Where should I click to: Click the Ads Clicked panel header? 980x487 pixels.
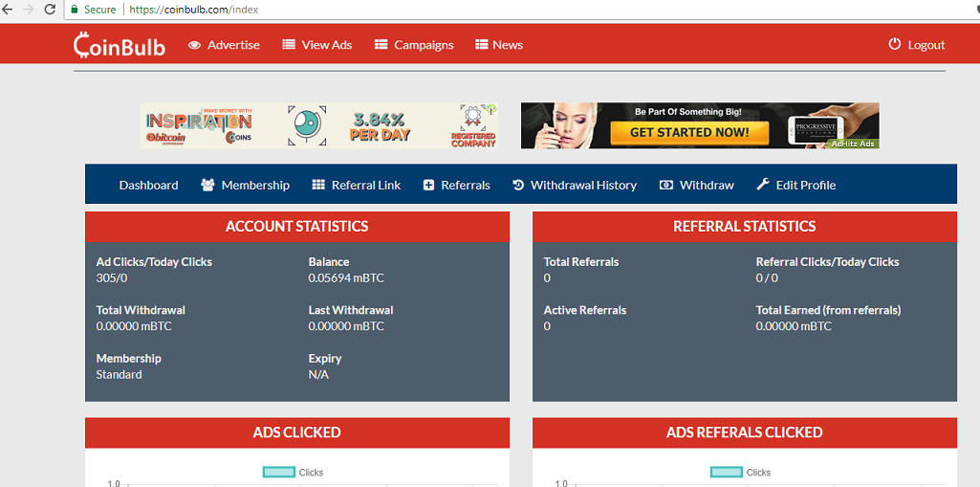pyautogui.click(x=297, y=432)
